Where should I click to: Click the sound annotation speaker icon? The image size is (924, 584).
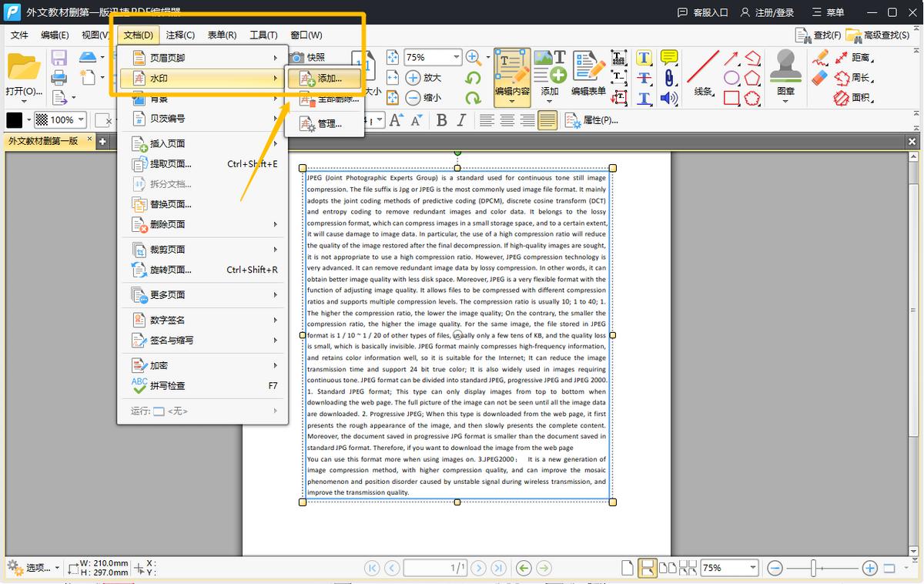(669, 98)
